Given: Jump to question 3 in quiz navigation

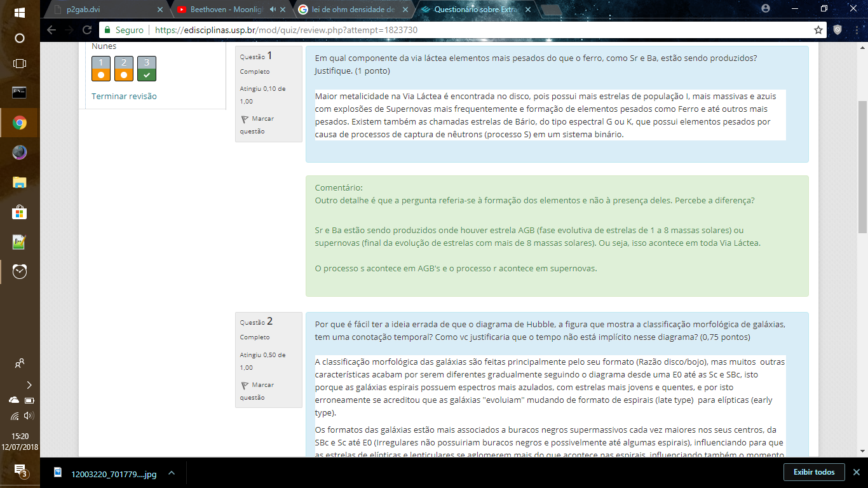Looking at the screenshot, I should tap(147, 69).
